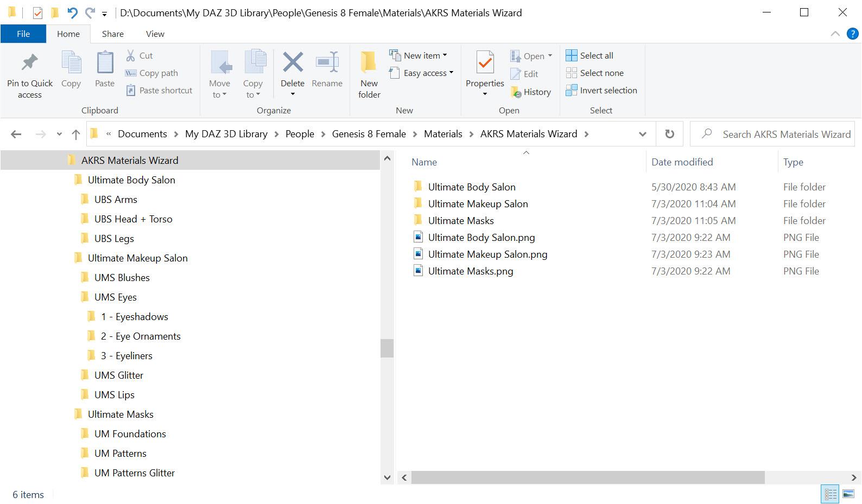Refresh the current folder view
The width and height of the screenshot is (862, 504).
pos(670,134)
